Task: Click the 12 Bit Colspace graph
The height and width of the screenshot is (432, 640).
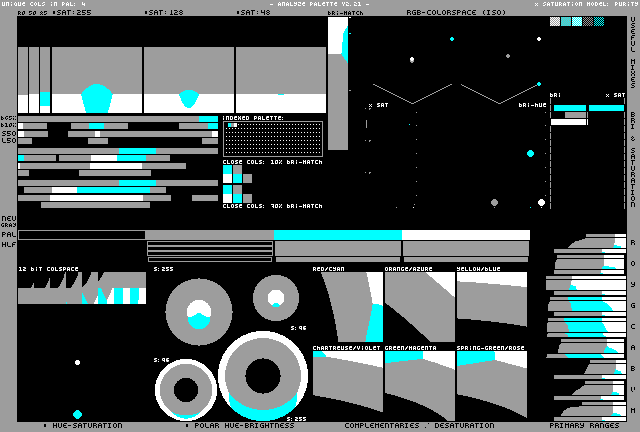Action: tap(81, 289)
